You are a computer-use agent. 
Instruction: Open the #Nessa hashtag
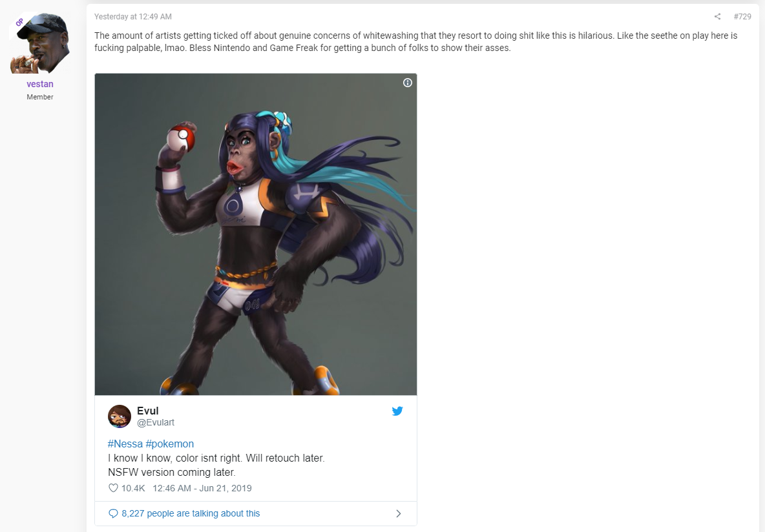tap(125, 444)
